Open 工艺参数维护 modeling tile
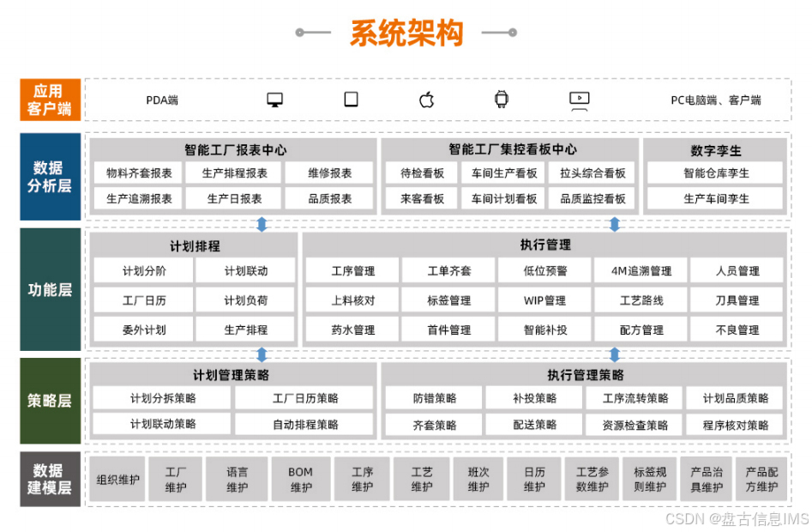The image size is (812, 532). pyautogui.click(x=592, y=479)
